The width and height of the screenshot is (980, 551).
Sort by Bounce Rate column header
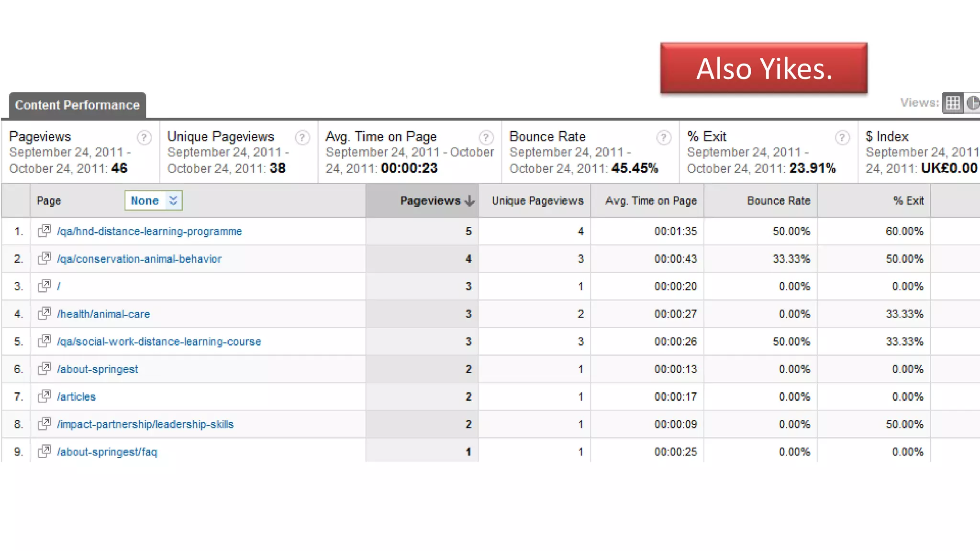tap(778, 201)
